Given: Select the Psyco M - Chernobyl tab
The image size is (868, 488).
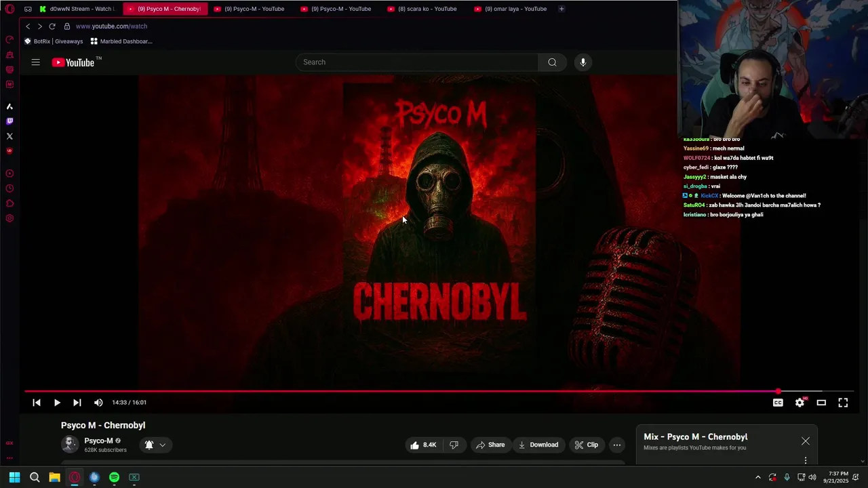Looking at the screenshot, I should tap(165, 9).
